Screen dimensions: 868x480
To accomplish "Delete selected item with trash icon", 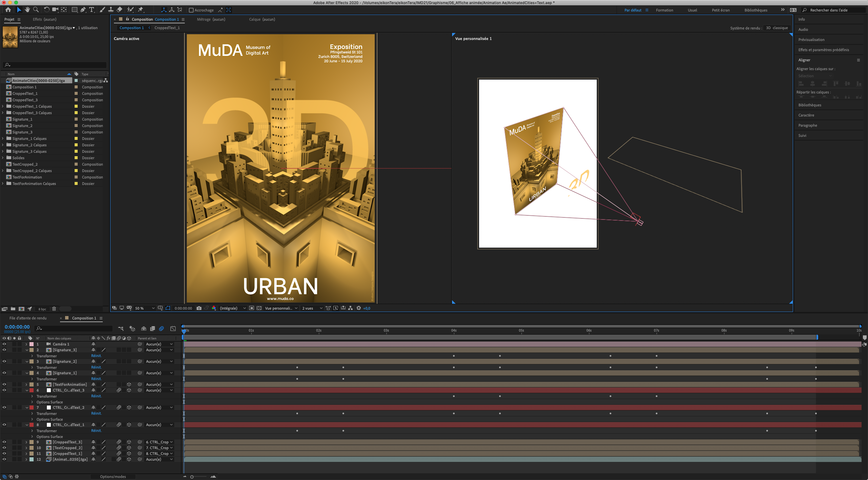I will (x=54, y=309).
